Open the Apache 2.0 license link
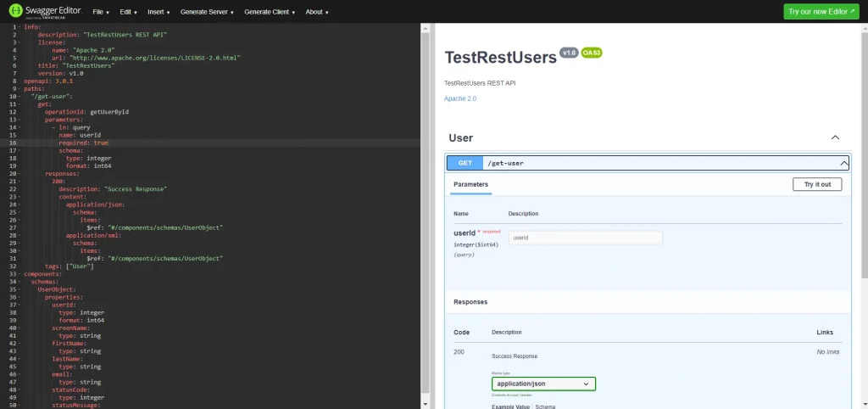Viewport: 868px width, 409px height. [x=460, y=98]
